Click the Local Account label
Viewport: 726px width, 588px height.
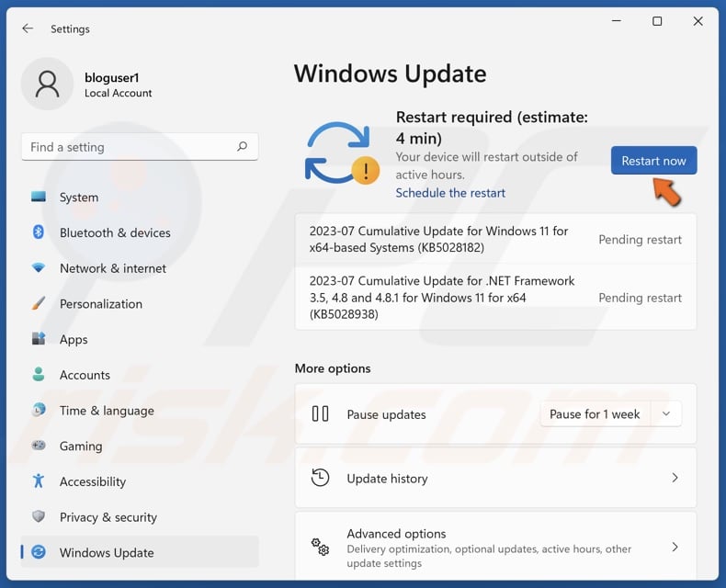coord(118,93)
